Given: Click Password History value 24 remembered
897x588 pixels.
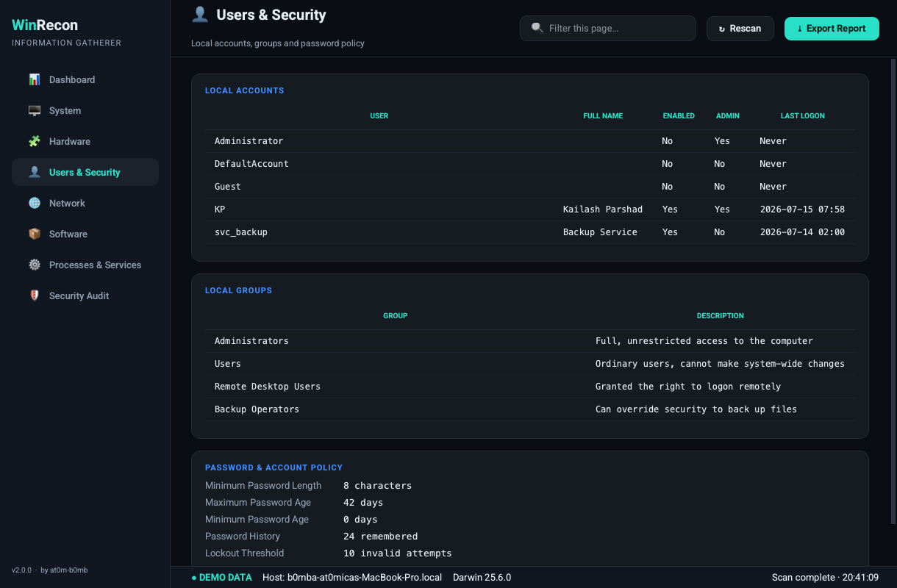Looking at the screenshot, I should [380, 537].
